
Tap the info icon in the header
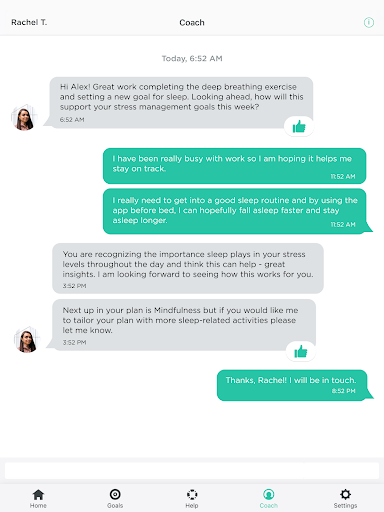(x=369, y=23)
